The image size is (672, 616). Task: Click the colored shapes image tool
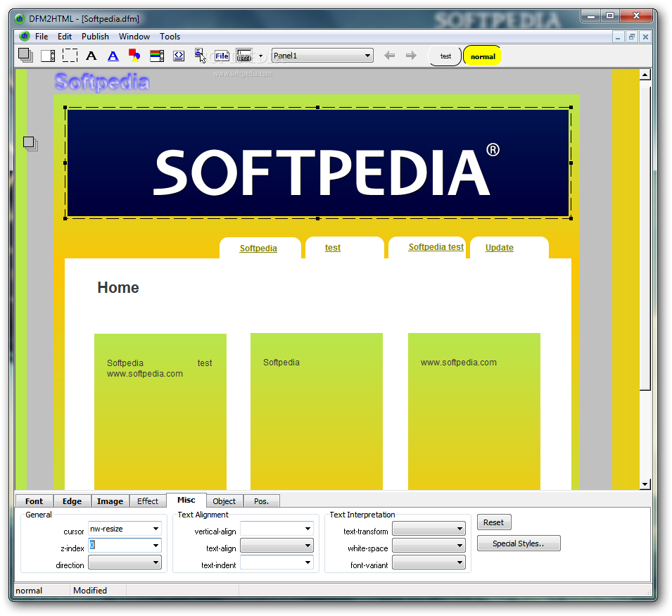coord(134,56)
